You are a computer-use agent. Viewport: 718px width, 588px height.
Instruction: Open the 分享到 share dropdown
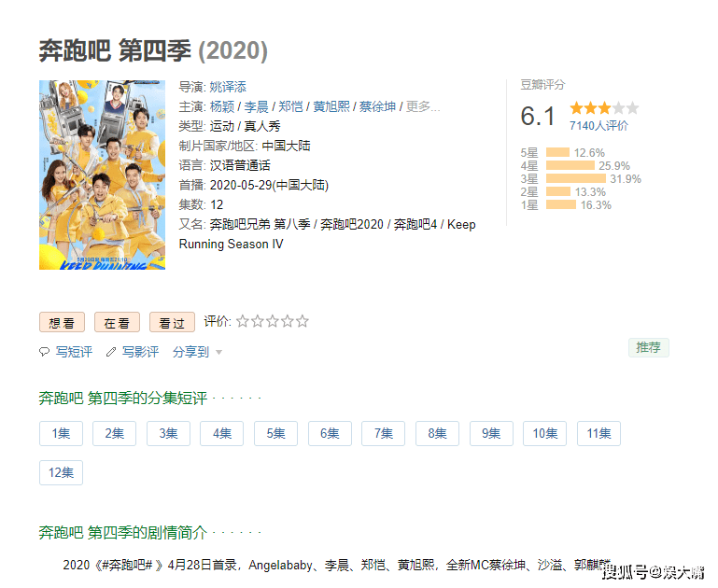click(x=197, y=352)
